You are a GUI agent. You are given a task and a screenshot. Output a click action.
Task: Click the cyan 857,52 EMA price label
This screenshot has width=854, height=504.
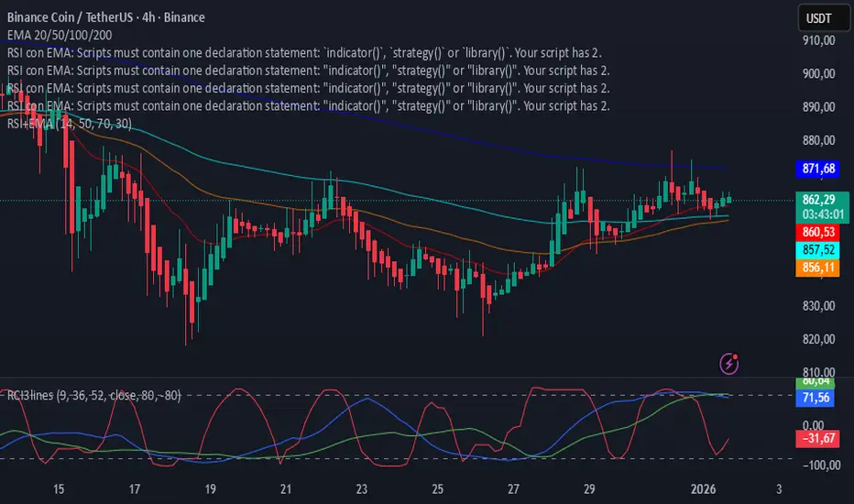pyautogui.click(x=818, y=250)
